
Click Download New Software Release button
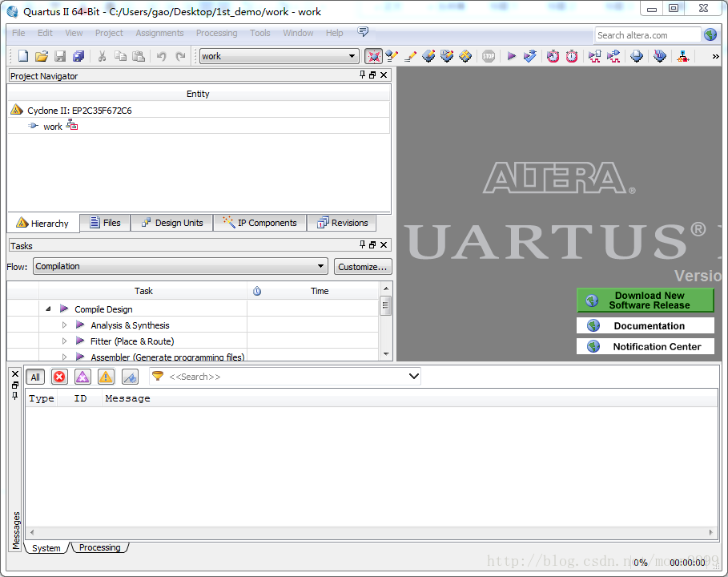645,300
